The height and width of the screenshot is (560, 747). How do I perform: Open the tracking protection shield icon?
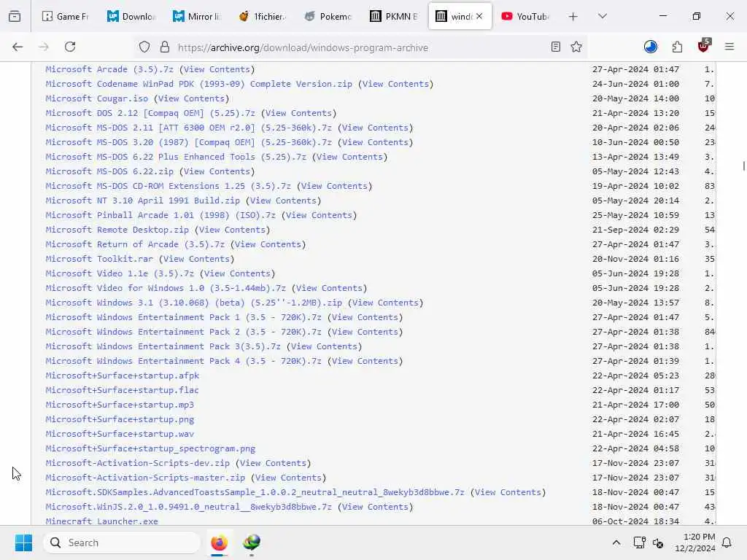144,47
